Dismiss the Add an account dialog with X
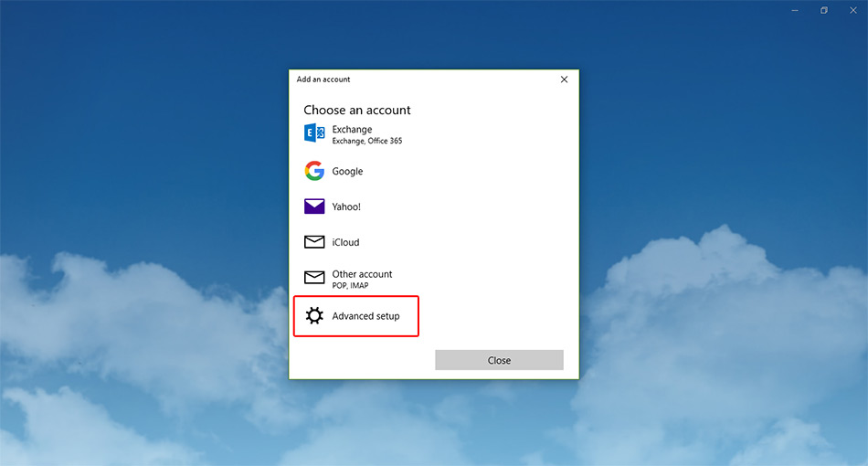The image size is (868, 466). pos(564,79)
